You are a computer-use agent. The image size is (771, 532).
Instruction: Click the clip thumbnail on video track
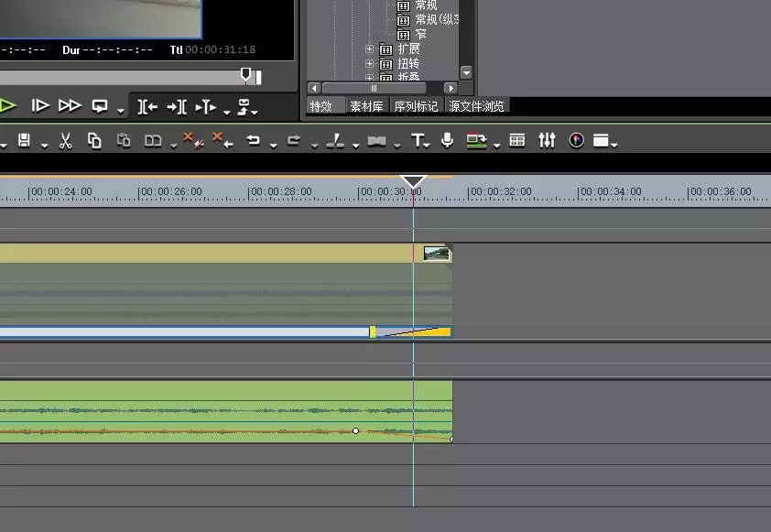[x=437, y=254]
